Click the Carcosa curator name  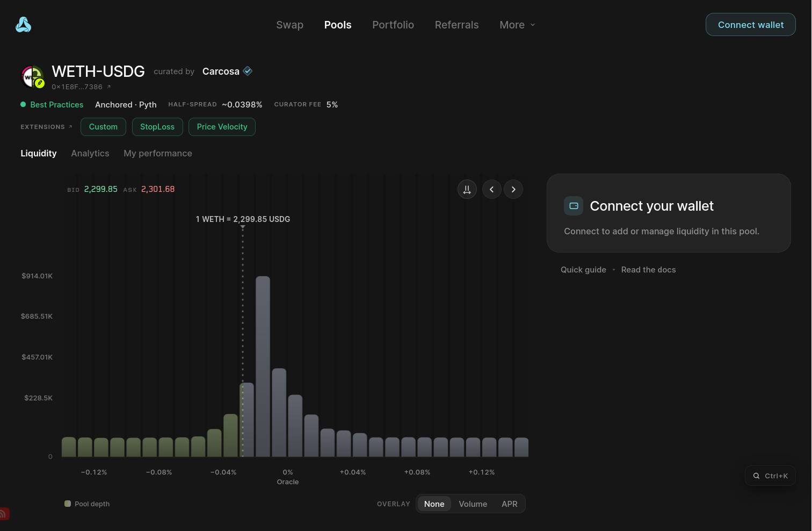point(221,71)
